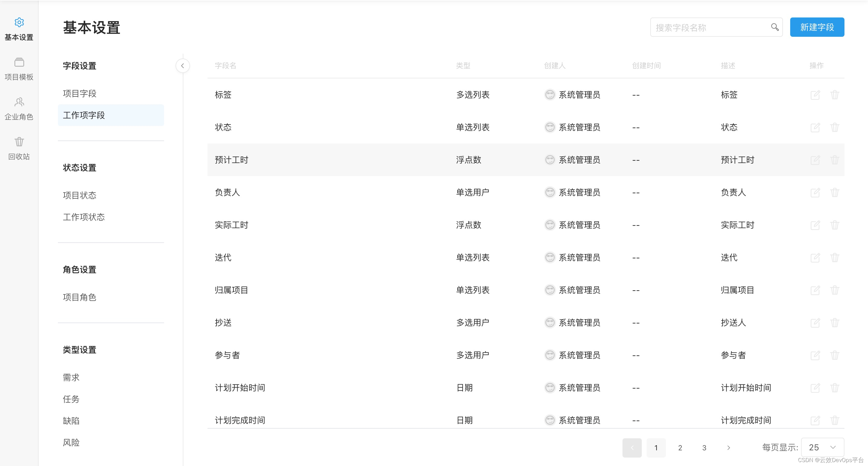
Task: Open 企业角色 sidebar icon
Action: click(19, 102)
